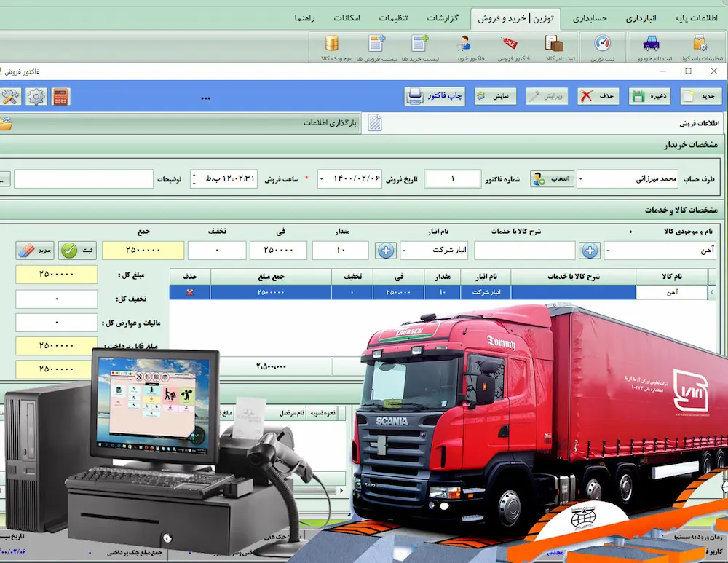Click the مقدار quantity field
This screenshot has height=563, width=728.
coord(340,251)
